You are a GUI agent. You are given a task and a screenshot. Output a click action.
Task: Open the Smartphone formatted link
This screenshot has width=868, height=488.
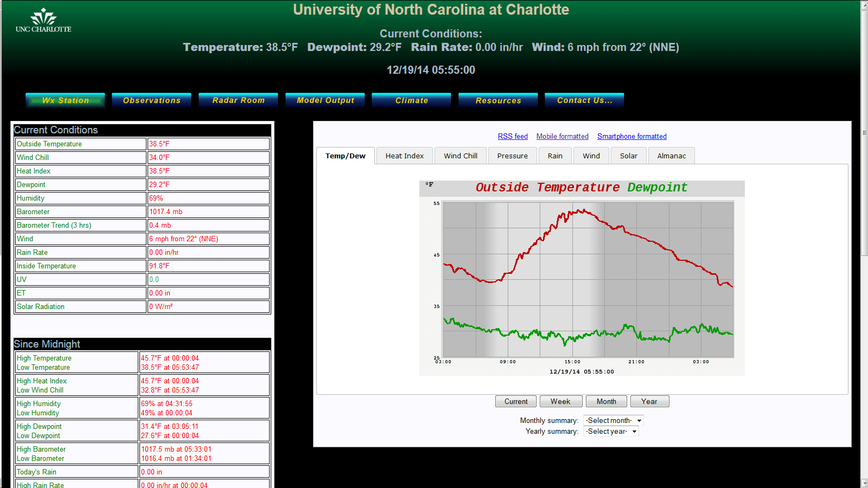[x=631, y=137]
